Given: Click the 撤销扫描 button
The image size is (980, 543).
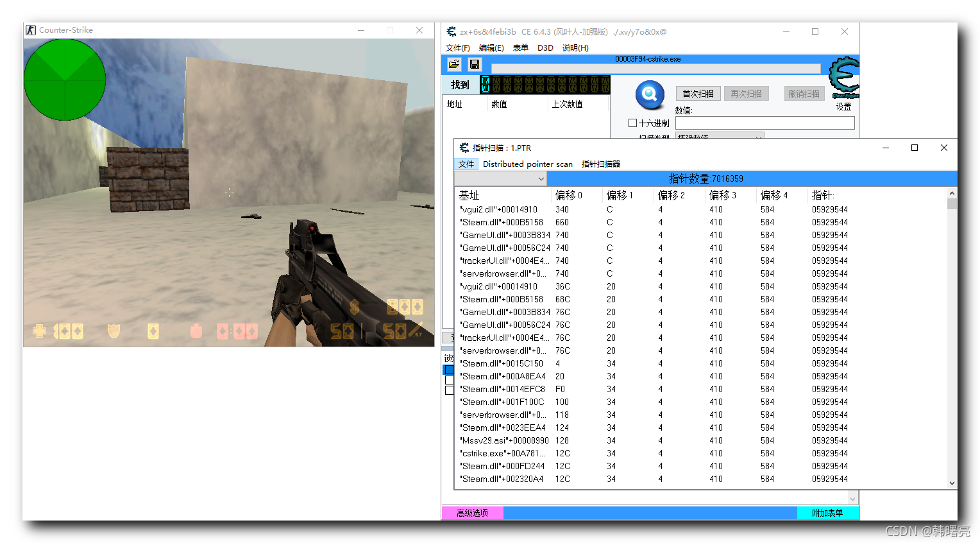Looking at the screenshot, I should click(804, 94).
